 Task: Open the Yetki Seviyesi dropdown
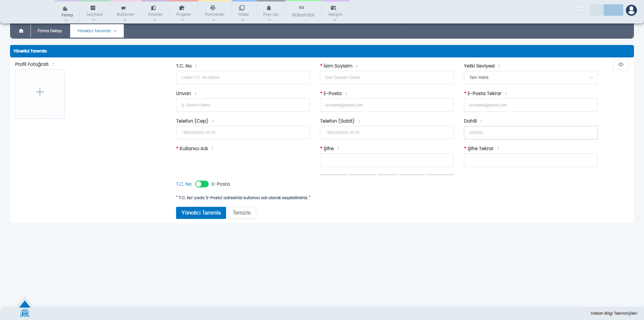pyautogui.click(x=530, y=78)
